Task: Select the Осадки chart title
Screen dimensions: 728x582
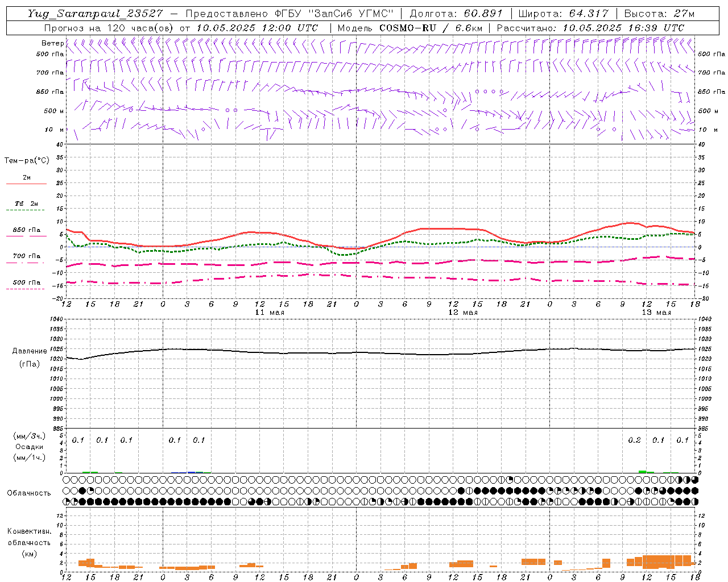Action: tap(30, 447)
